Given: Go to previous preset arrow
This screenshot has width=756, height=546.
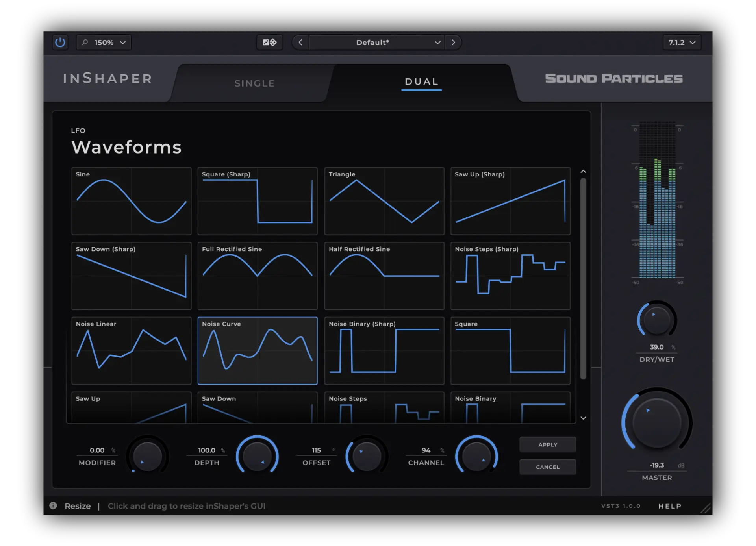Looking at the screenshot, I should (x=300, y=42).
